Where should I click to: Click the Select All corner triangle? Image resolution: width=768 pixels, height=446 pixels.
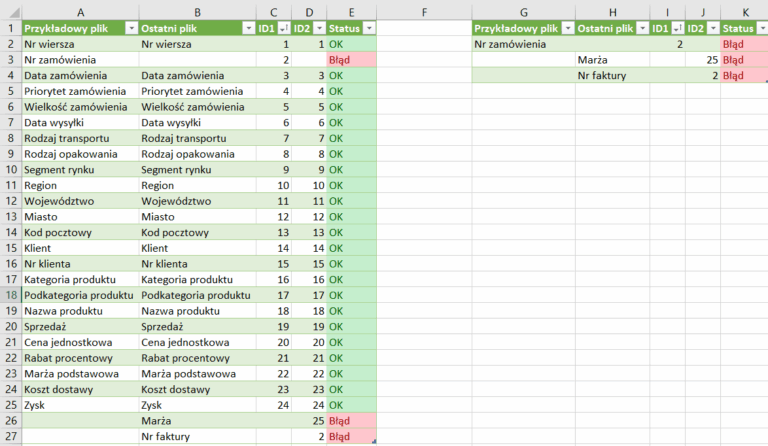pos(9,12)
